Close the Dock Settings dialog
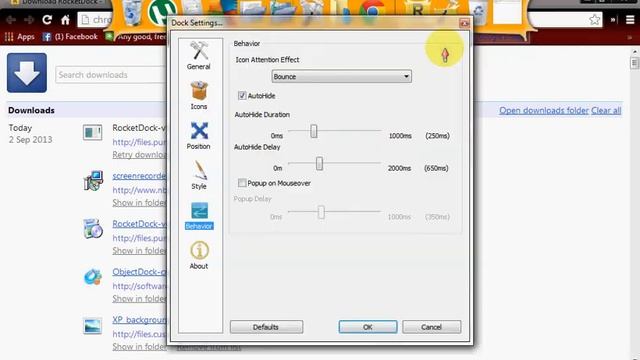 click(x=464, y=23)
